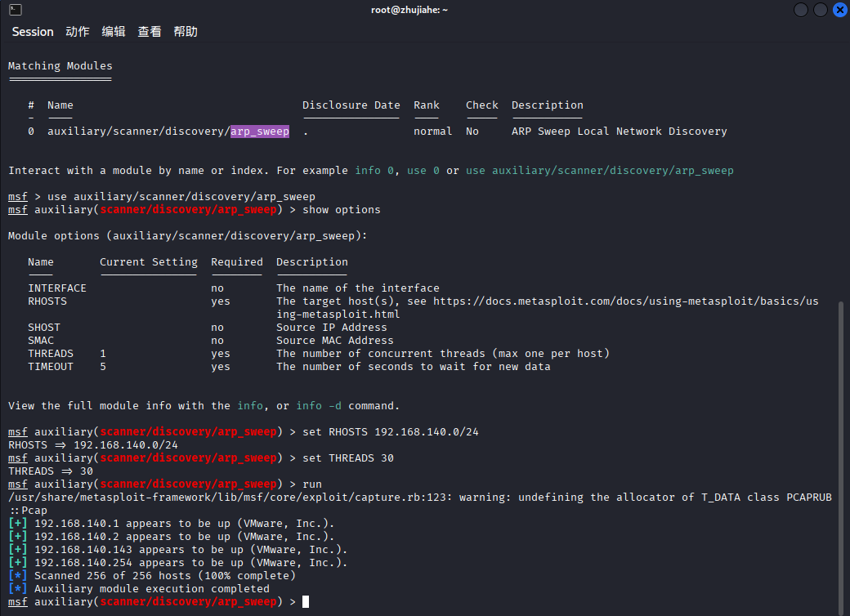This screenshot has height=616, width=850.
Task: Click the 'Required' column header
Action: click(x=237, y=262)
